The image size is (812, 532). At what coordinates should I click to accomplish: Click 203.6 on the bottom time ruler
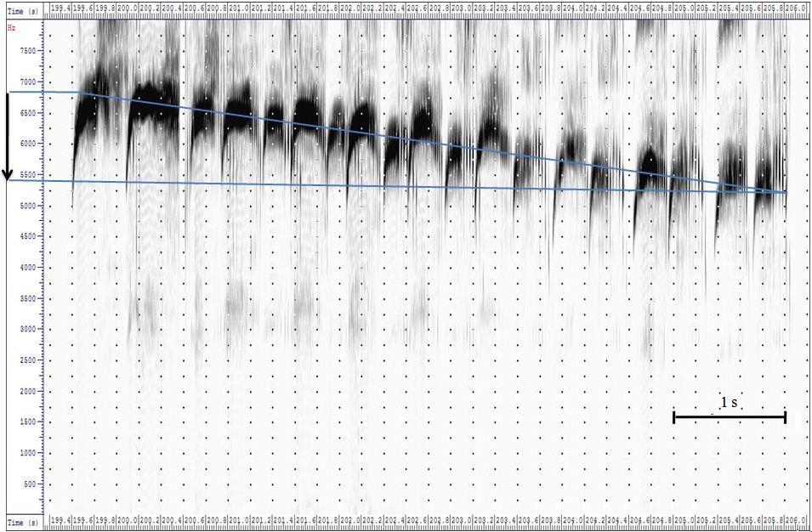pyautogui.click(x=528, y=522)
